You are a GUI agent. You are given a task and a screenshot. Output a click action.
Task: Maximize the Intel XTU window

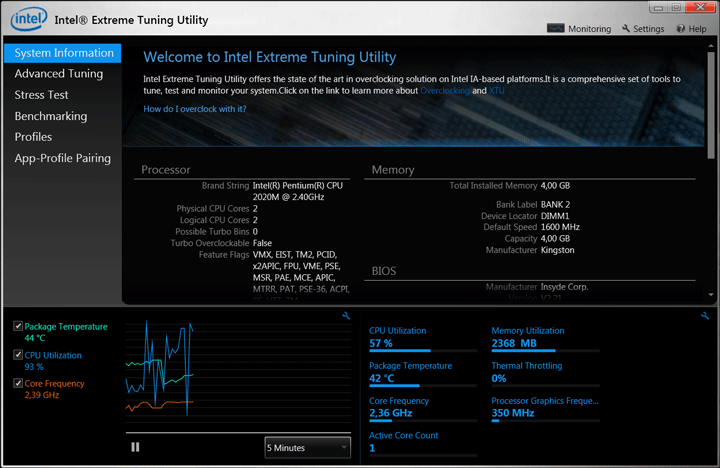click(676, 7)
